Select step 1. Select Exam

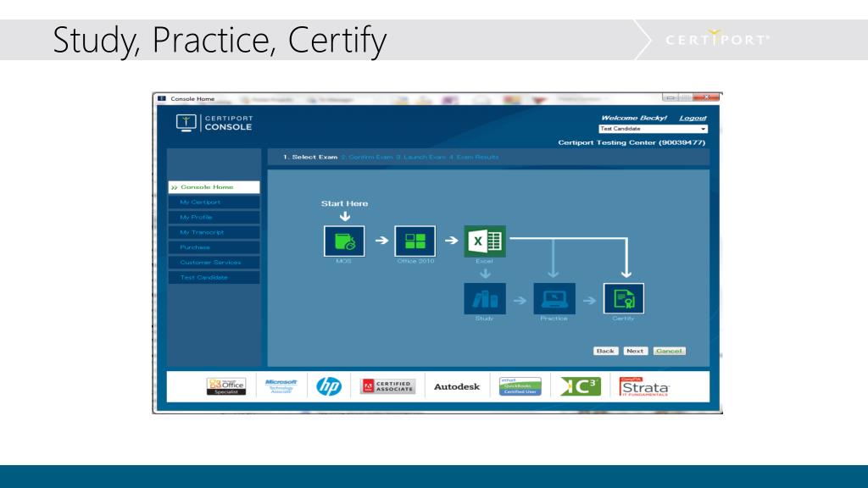coord(310,157)
